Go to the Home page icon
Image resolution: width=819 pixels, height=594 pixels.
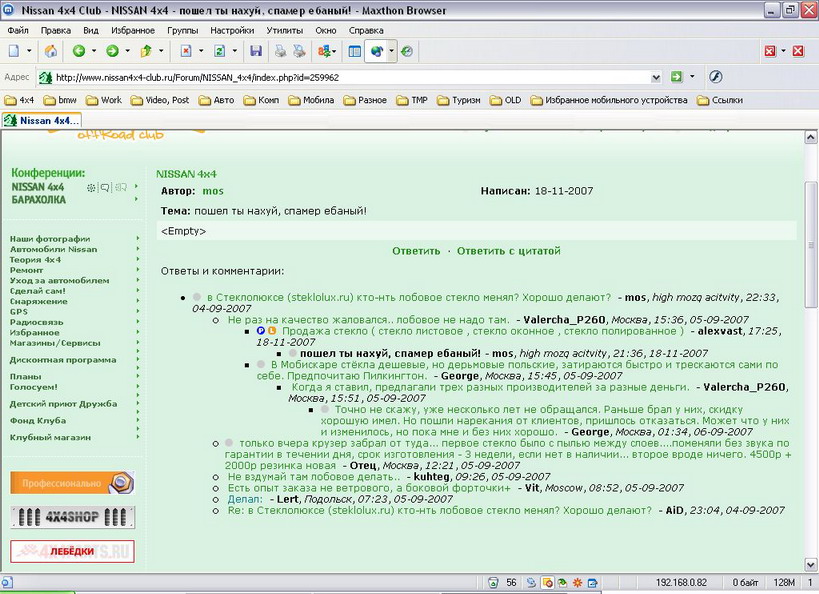click(51, 51)
